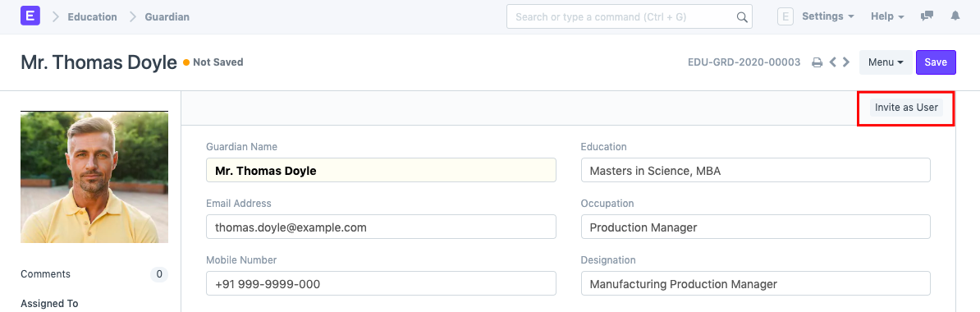Viewport: 980px width, 312px height.
Task: Click the Invite as User button
Action: (x=906, y=108)
